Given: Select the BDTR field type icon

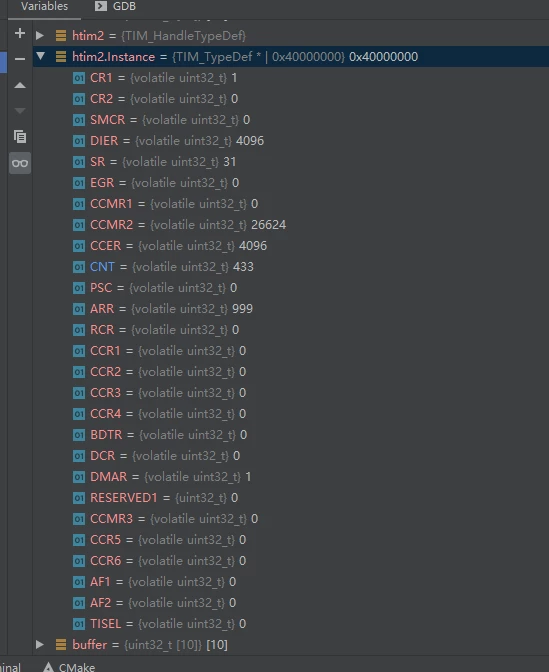Looking at the screenshot, I should [x=79, y=435].
